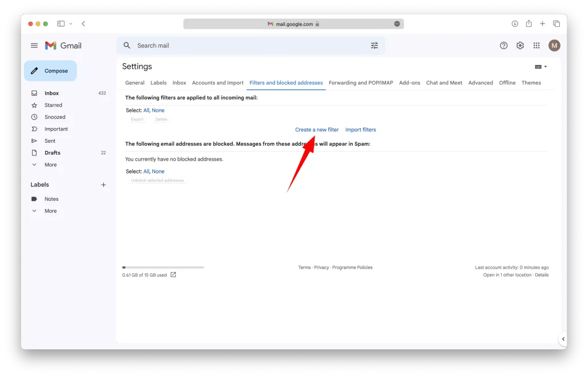Open the input tools keyboard dropdown
This screenshot has height=377, width=588.
click(x=539, y=66)
